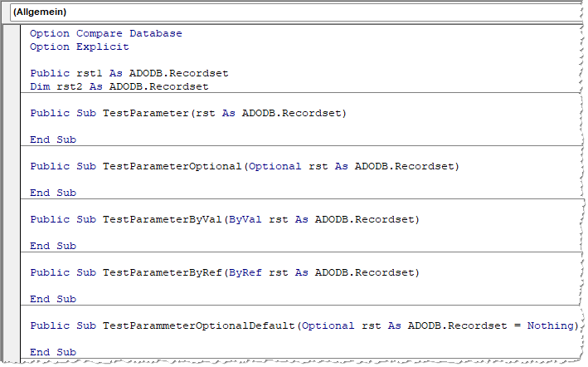Click End Sub below TestParammeterOptionalDefault
Screen dimensions: 588x367
pyautogui.click(x=53, y=352)
